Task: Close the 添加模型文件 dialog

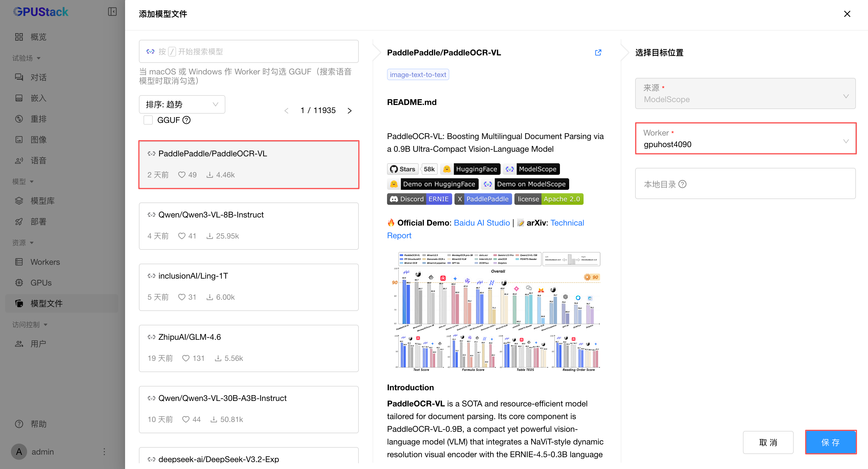Action: (847, 14)
